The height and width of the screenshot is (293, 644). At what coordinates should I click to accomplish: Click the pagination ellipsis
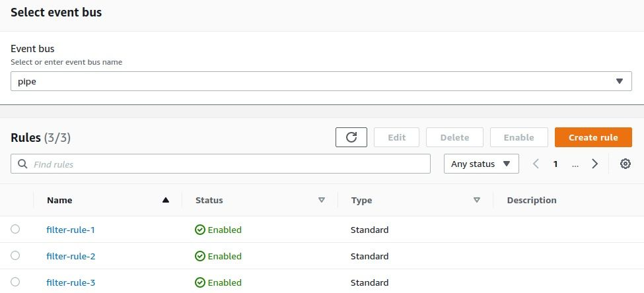pos(575,164)
